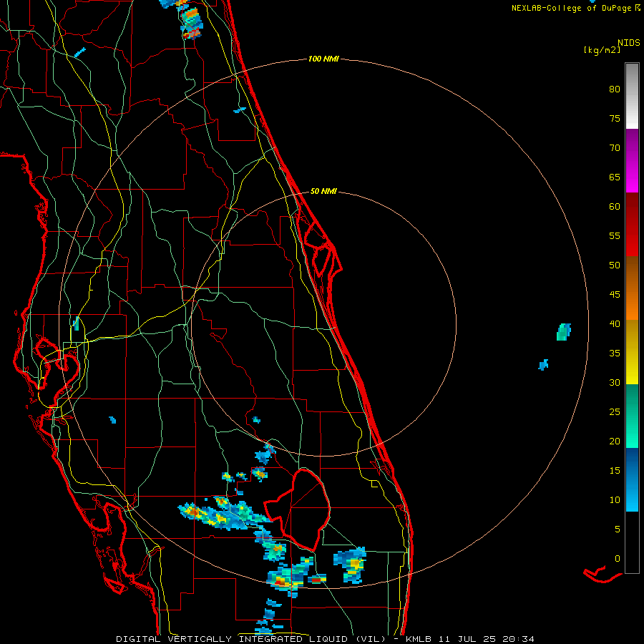Click the 50 value on the color scale
644x644 pixels.
[615, 265]
